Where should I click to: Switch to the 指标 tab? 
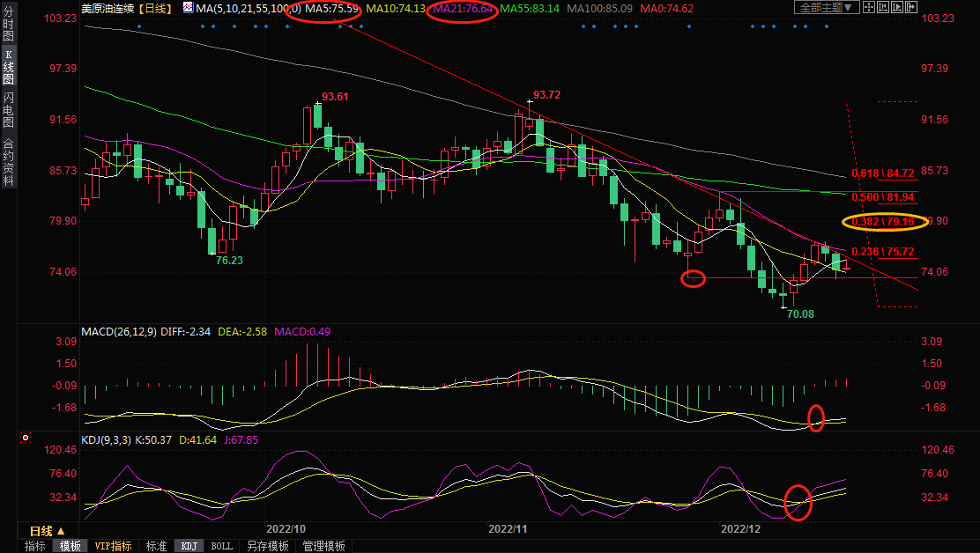point(35,546)
